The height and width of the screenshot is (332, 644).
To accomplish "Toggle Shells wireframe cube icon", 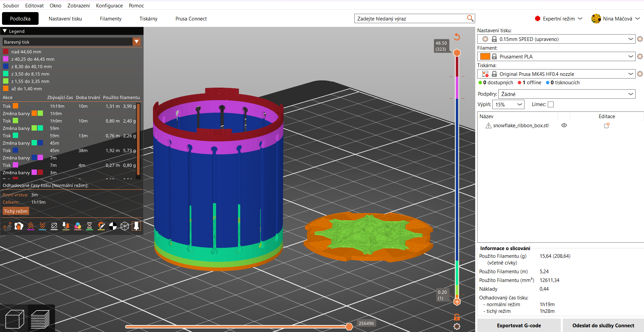I will (125, 226).
